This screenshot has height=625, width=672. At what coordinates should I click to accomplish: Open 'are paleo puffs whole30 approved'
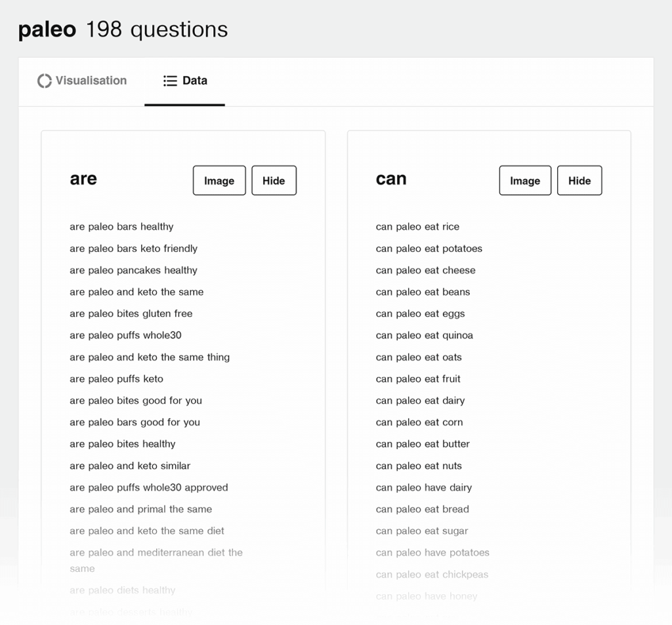148,487
